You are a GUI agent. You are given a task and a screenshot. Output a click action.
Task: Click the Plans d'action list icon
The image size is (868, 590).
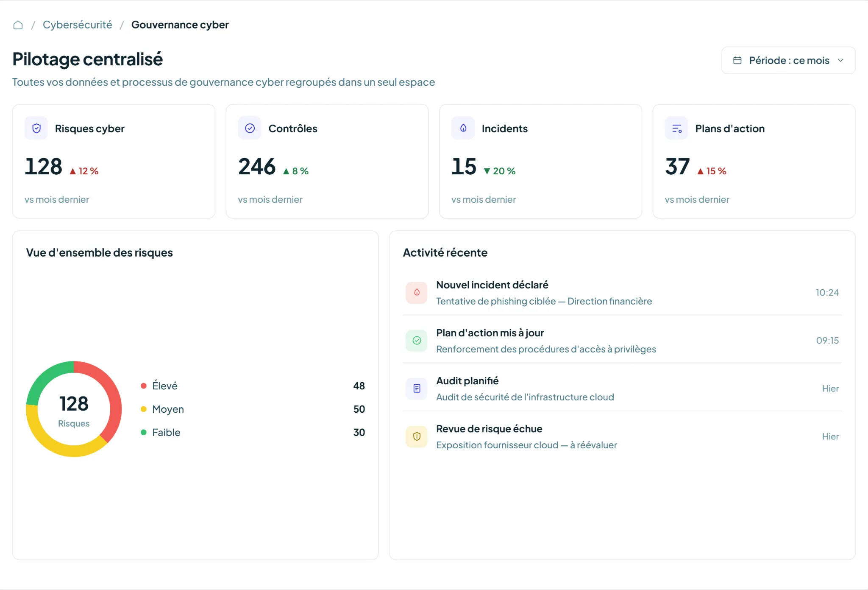point(677,128)
